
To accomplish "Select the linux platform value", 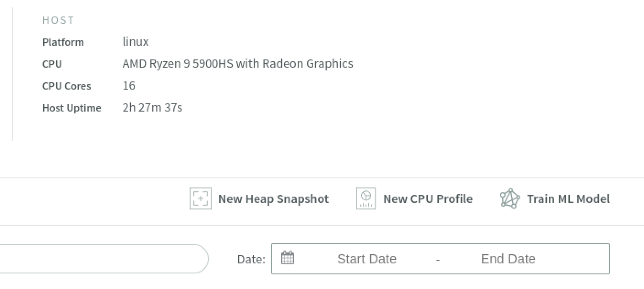I will (136, 42).
